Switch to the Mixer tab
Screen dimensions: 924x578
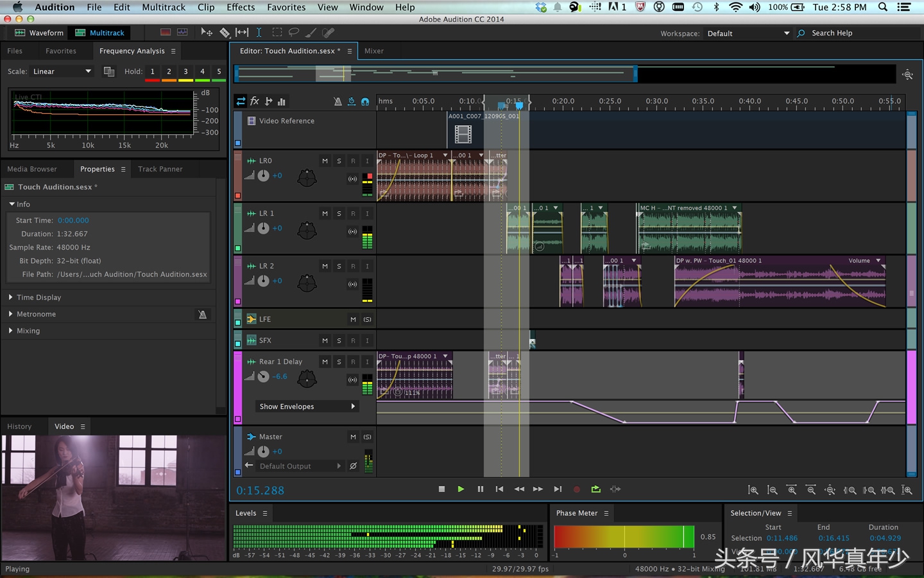tap(374, 51)
